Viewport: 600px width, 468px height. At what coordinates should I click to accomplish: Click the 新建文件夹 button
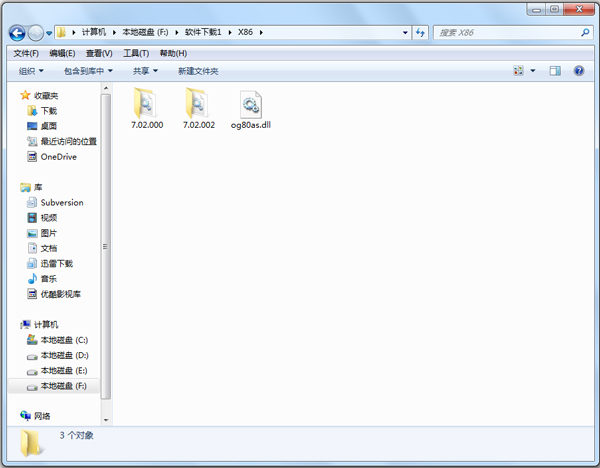click(198, 71)
